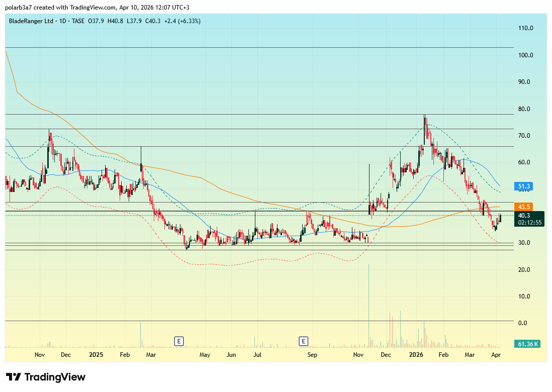The width and height of the screenshot is (552, 392).
Task: Select the 2025 label on time axis
Action: [x=96, y=355]
